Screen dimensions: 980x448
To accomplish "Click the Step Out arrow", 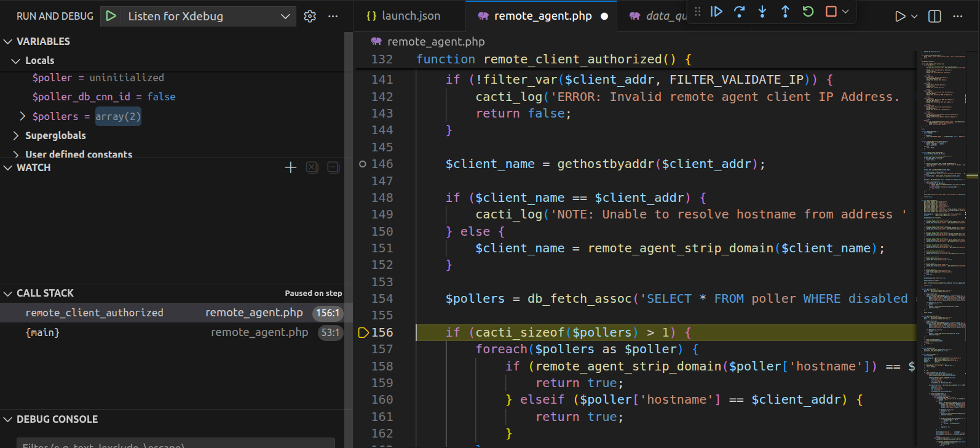I will tap(785, 12).
